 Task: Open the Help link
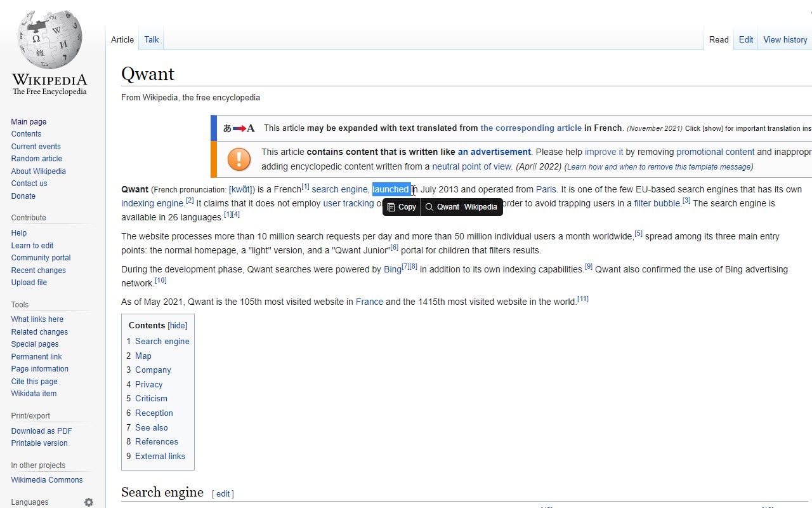tap(19, 233)
